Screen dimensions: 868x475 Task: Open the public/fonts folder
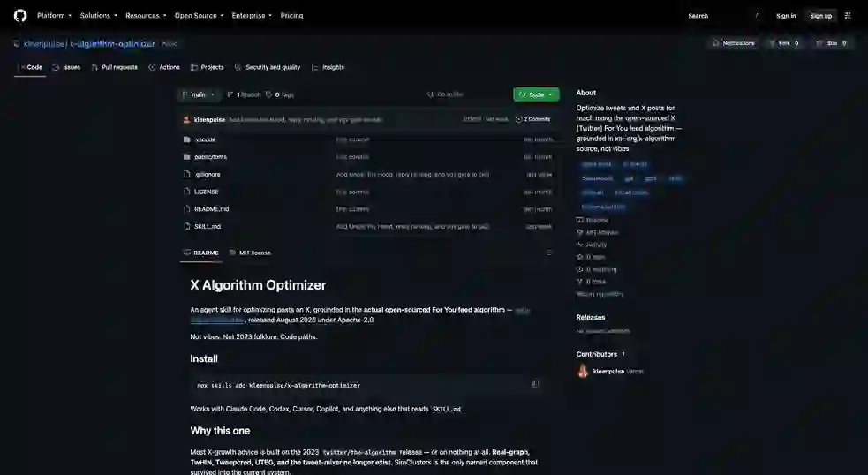[x=210, y=156]
